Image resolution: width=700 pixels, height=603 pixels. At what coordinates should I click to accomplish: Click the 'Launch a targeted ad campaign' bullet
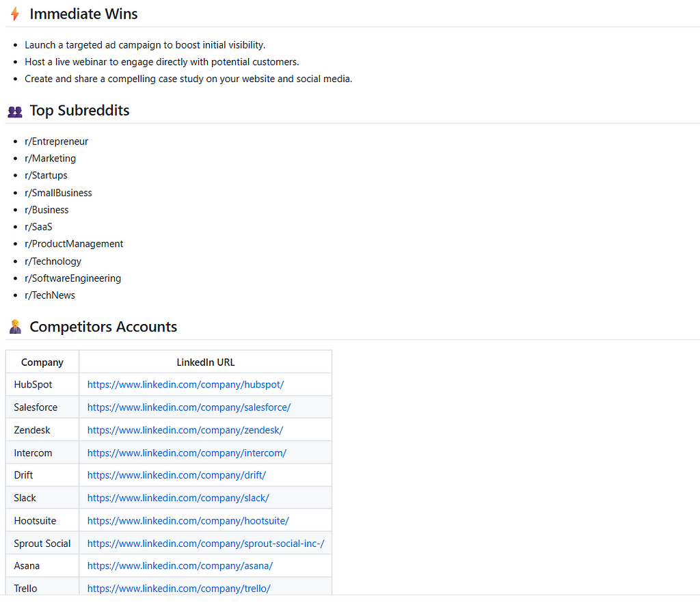[x=145, y=45]
